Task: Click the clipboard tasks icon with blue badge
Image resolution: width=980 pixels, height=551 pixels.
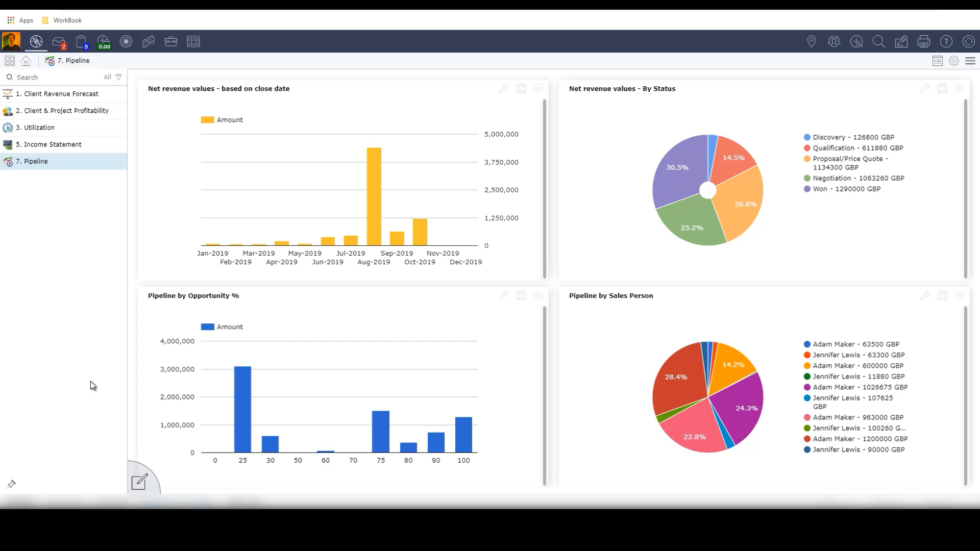Action: point(81,42)
